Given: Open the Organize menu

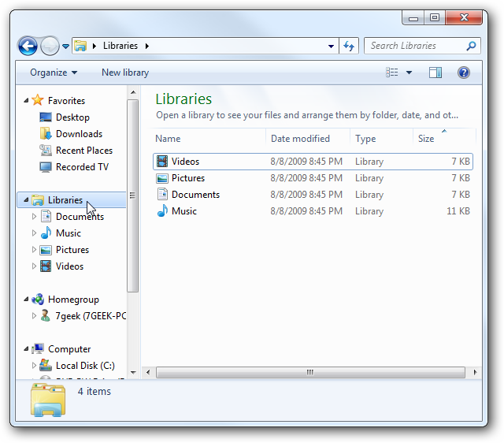Looking at the screenshot, I should pos(54,73).
